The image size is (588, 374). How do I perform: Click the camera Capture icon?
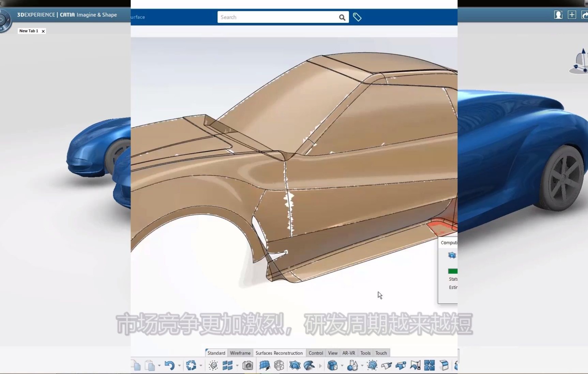(x=248, y=366)
